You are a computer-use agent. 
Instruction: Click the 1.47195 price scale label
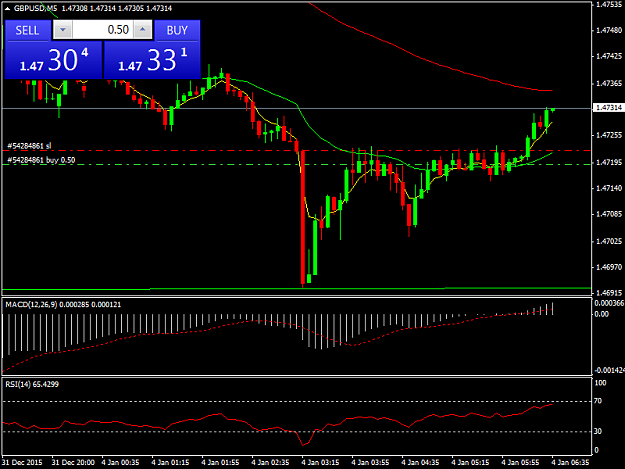(x=609, y=163)
